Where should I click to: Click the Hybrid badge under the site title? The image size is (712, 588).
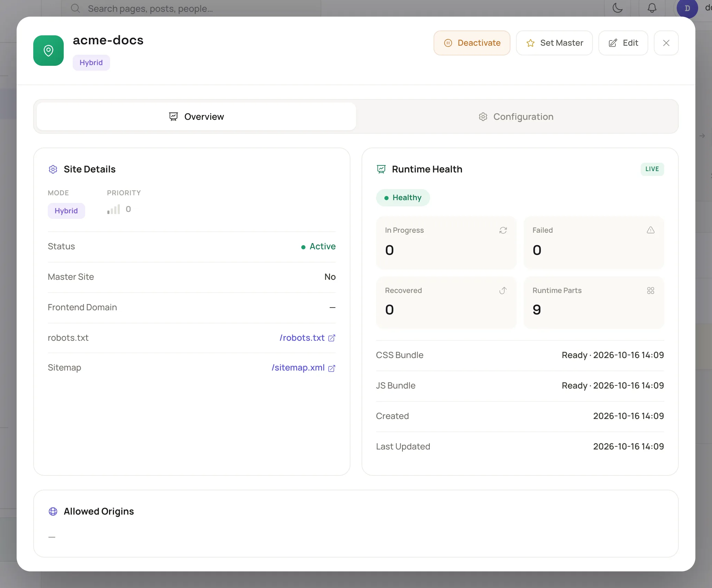pos(91,63)
